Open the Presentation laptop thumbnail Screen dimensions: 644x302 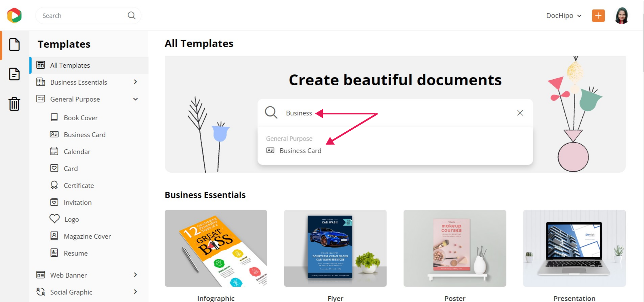click(x=575, y=248)
